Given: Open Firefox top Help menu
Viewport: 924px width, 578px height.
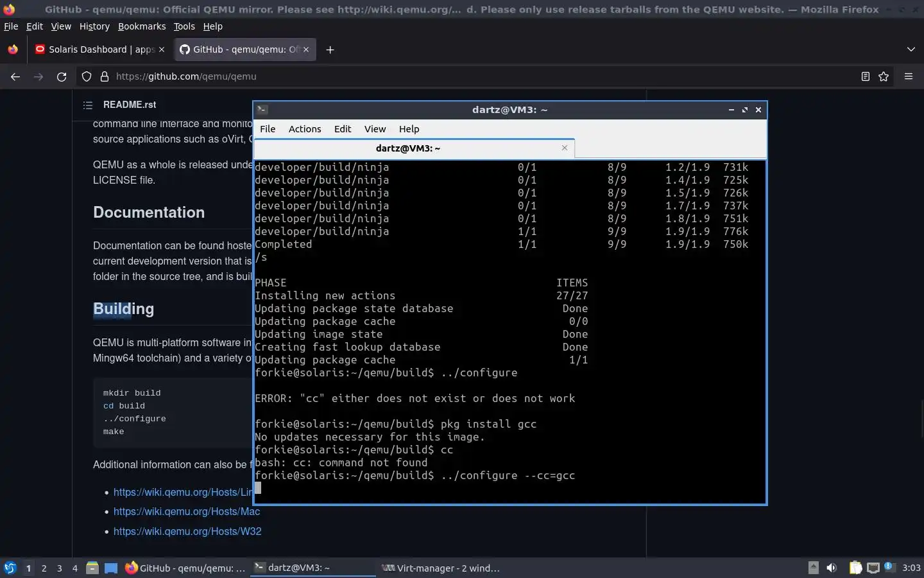Looking at the screenshot, I should tap(213, 26).
